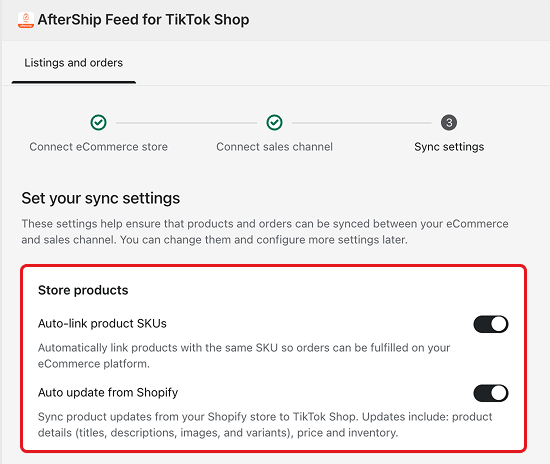This screenshot has height=464, width=550.
Task: Disable the Auto-link product SKUs switch
Action: pyautogui.click(x=491, y=324)
